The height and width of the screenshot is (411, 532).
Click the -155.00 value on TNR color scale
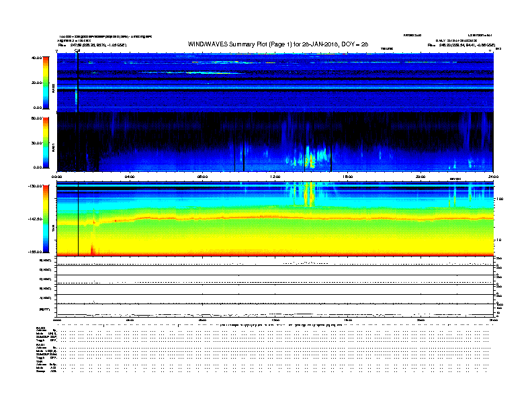(x=35, y=252)
